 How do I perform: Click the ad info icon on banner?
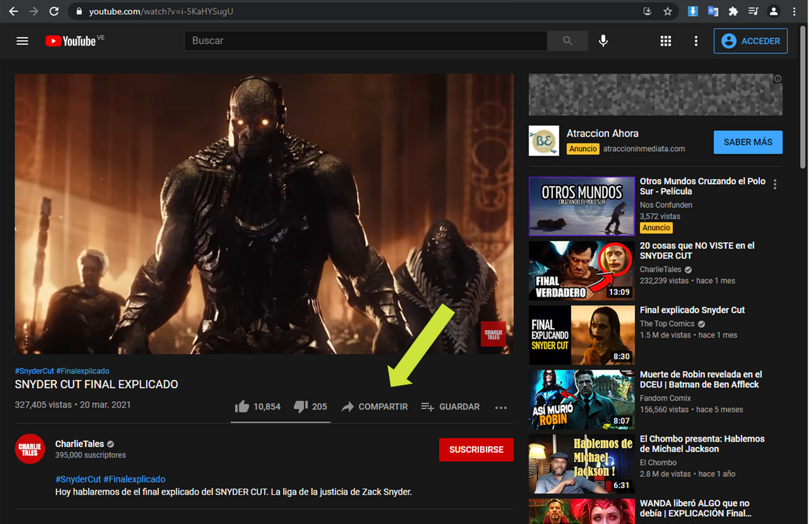tap(778, 79)
